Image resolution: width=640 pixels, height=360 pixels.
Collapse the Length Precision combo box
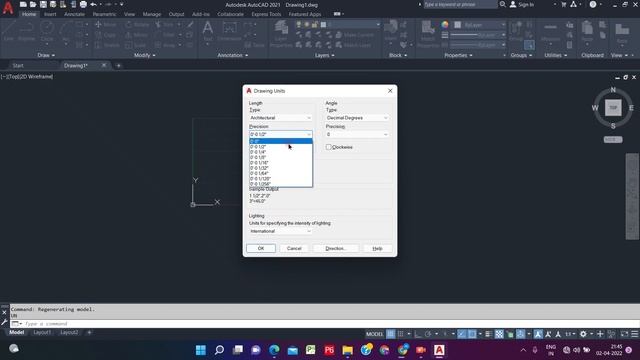pos(281,134)
